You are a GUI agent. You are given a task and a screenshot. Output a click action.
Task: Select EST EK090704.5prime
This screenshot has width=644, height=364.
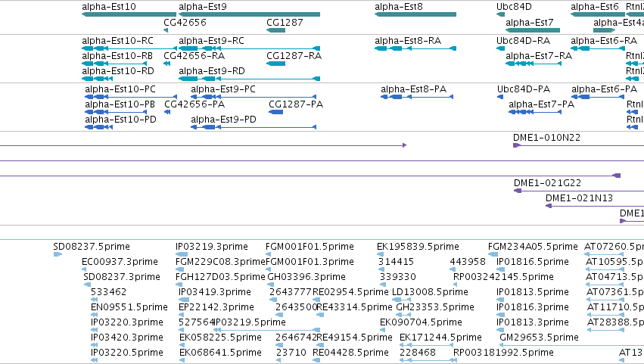tap(383, 330)
